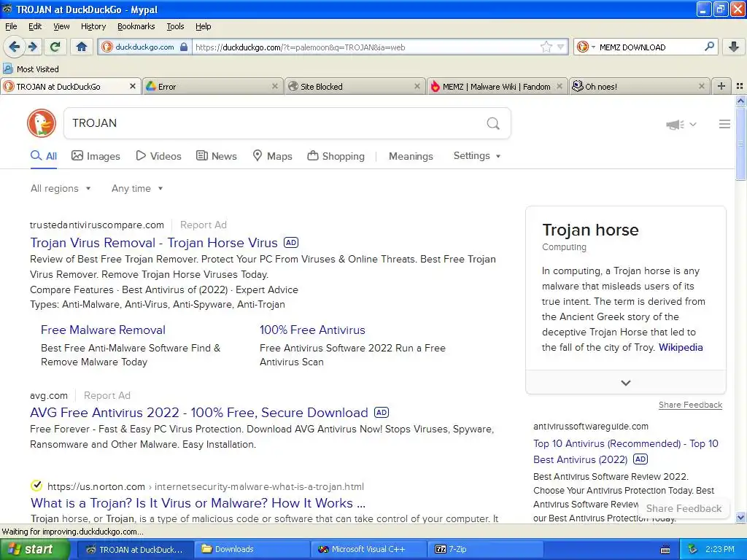Click the system tray network icon
This screenshot has width=747, height=560.
point(693,549)
